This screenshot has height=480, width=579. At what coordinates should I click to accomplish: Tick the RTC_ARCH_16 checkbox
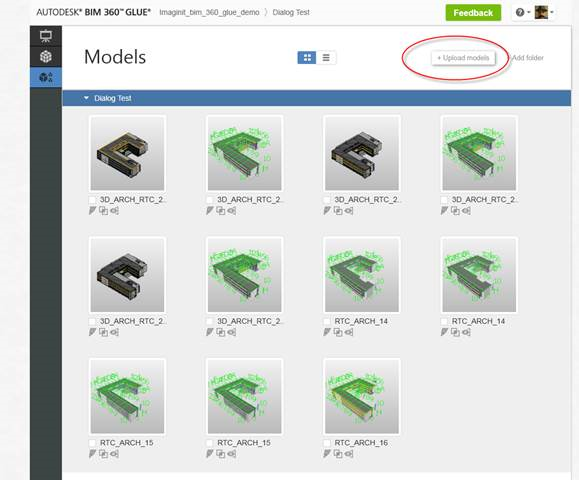pyautogui.click(x=327, y=443)
